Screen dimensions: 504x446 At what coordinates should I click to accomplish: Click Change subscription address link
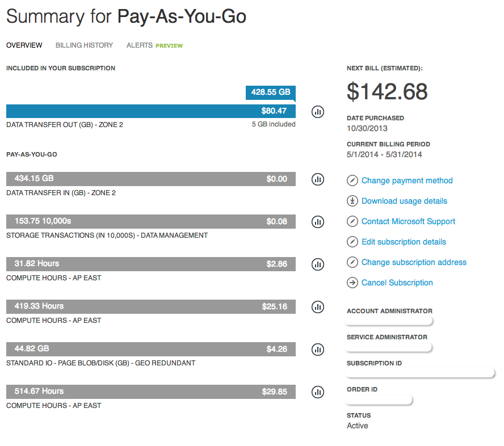[414, 262]
